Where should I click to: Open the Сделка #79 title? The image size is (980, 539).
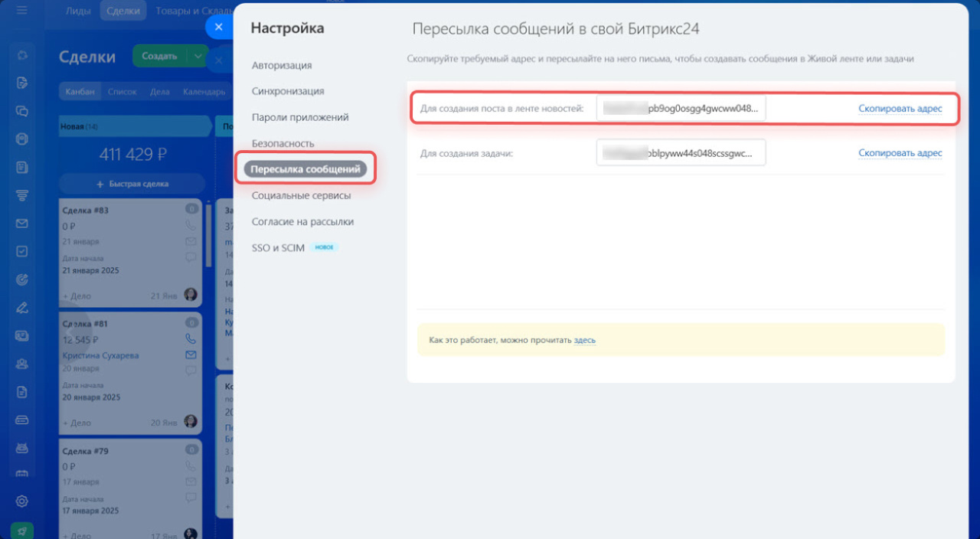pyautogui.click(x=85, y=452)
